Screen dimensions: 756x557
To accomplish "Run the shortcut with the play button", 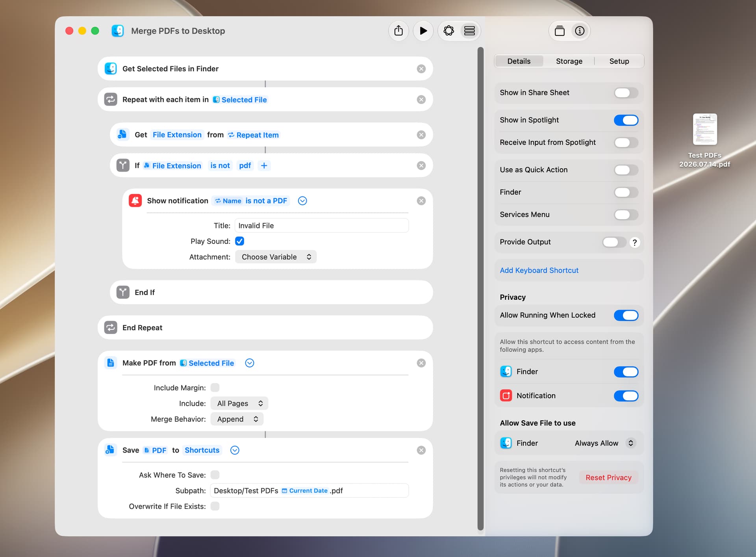I will pyautogui.click(x=423, y=31).
